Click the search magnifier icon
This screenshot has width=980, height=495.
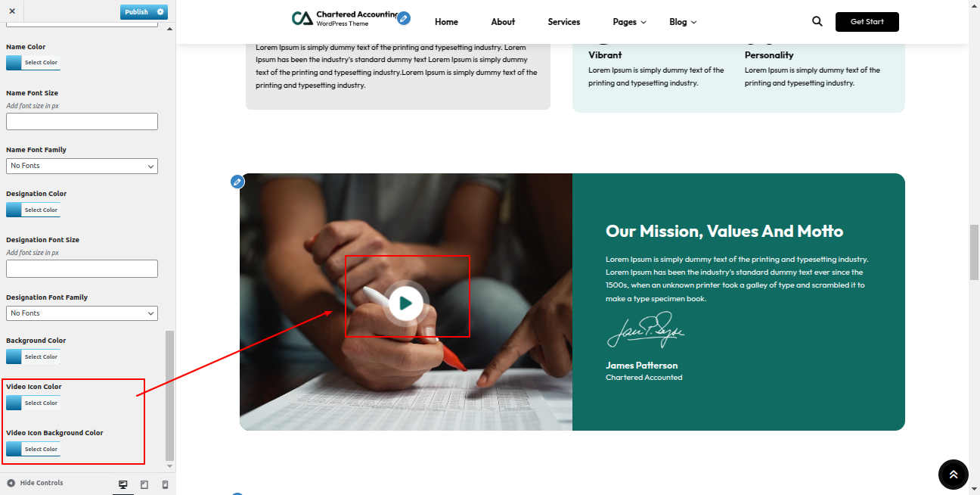(x=817, y=21)
